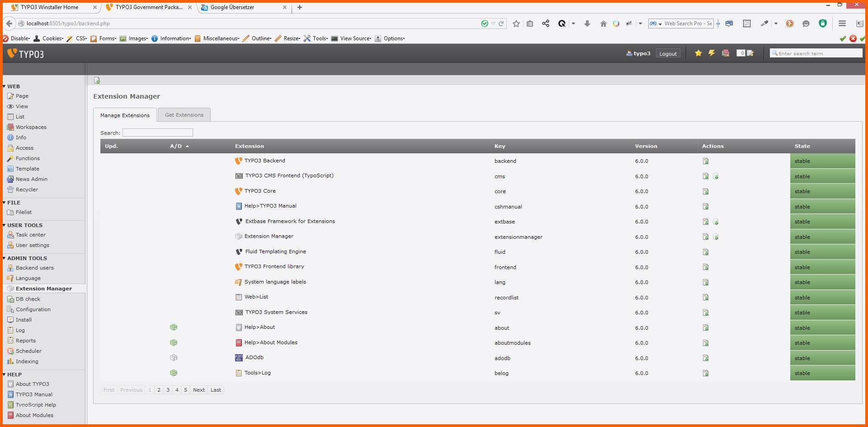The image size is (868, 427).
Task: Switch to the Get Extensions tab
Action: click(x=184, y=115)
